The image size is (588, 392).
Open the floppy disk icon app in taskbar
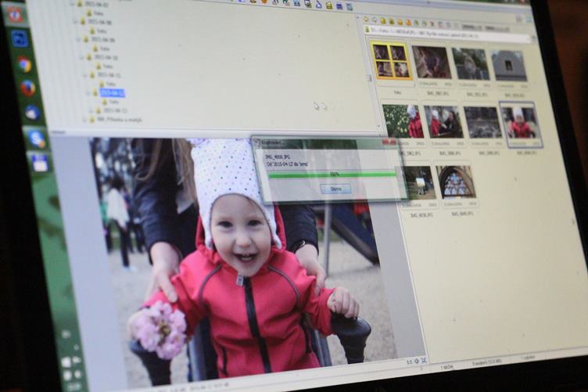(x=40, y=164)
